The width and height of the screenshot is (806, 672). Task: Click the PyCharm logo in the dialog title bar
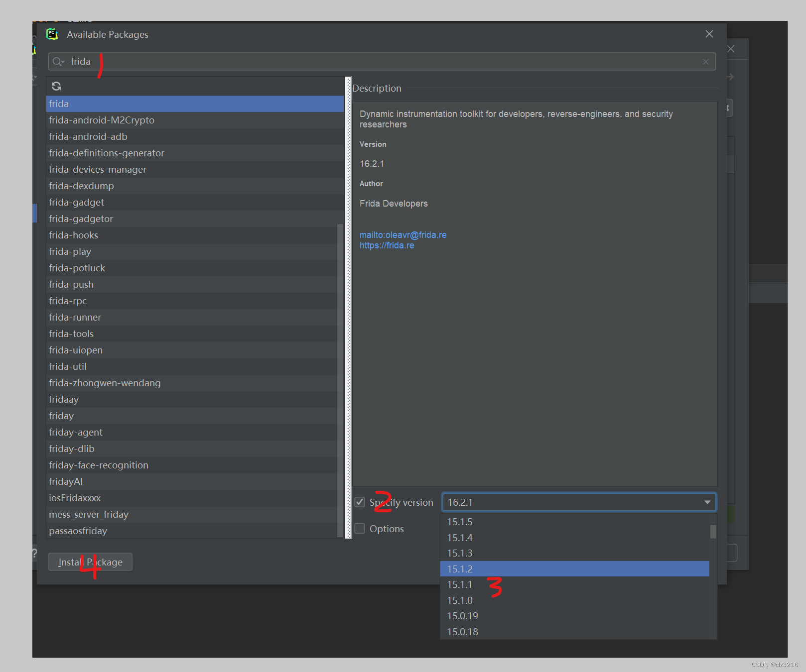pyautogui.click(x=52, y=34)
